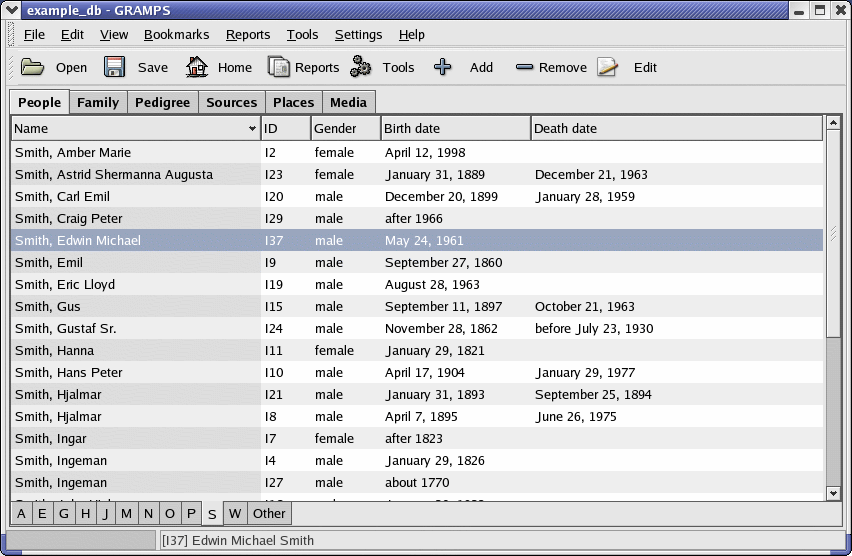Go to Home person via house icon
852x556 pixels.
(x=197, y=67)
